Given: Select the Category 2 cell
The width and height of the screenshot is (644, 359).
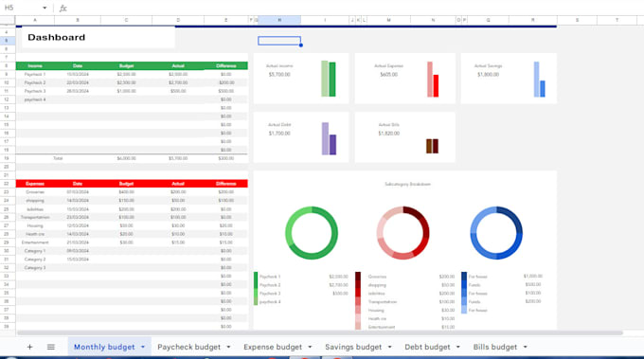Looking at the screenshot, I should pos(35,260).
